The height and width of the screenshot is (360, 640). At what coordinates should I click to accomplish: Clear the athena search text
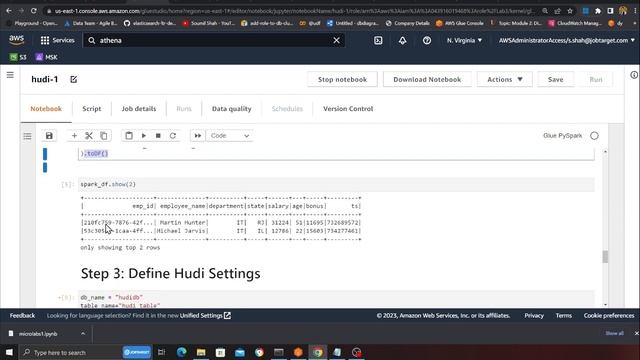[x=336, y=40]
